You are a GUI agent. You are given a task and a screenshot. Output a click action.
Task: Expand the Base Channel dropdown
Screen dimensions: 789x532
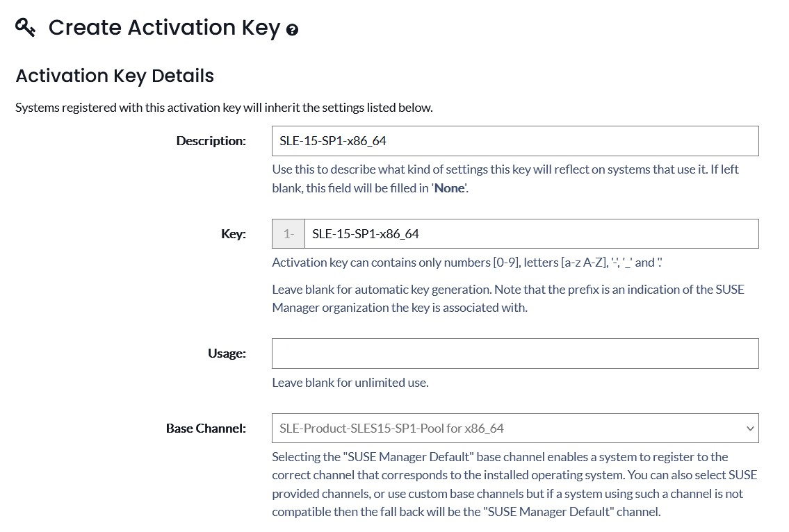[x=515, y=429]
